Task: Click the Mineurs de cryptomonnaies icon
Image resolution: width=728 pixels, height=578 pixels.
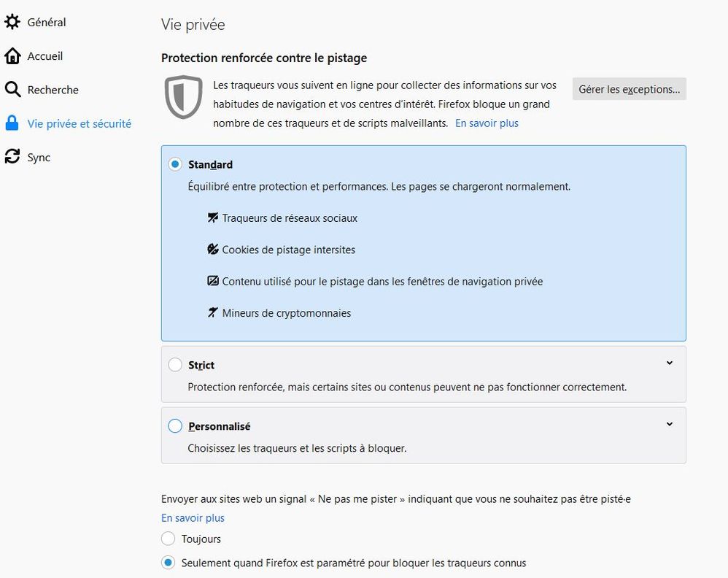Action: (x=212, y=312)
